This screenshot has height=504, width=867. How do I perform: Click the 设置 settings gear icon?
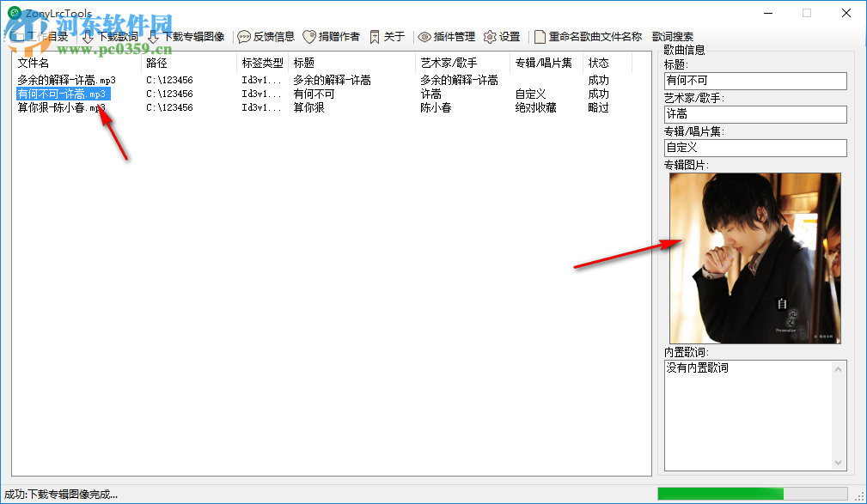pyautogui.click(x=489, y=36)
